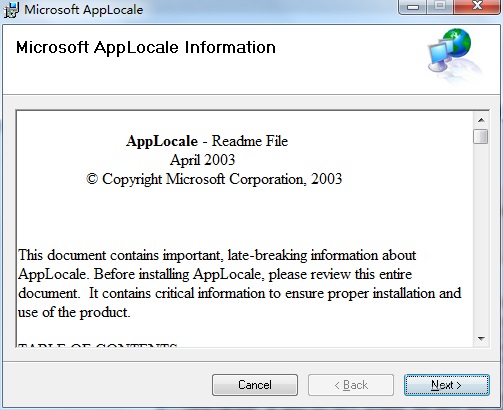
Task: Click the readme scrollbar thumb
Action: [x=481, y=136]
